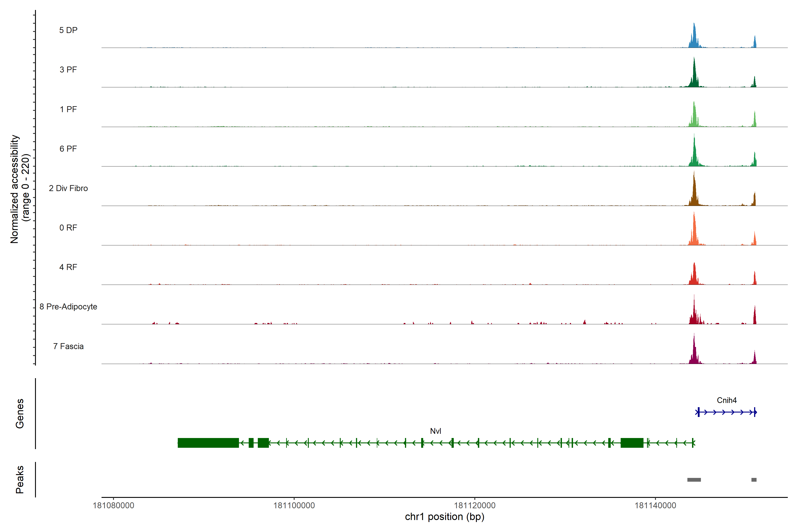The width and height of the screenshot is (798, 532).
Task: Click the smaller gray peak bar
Action: coord(754,480)
